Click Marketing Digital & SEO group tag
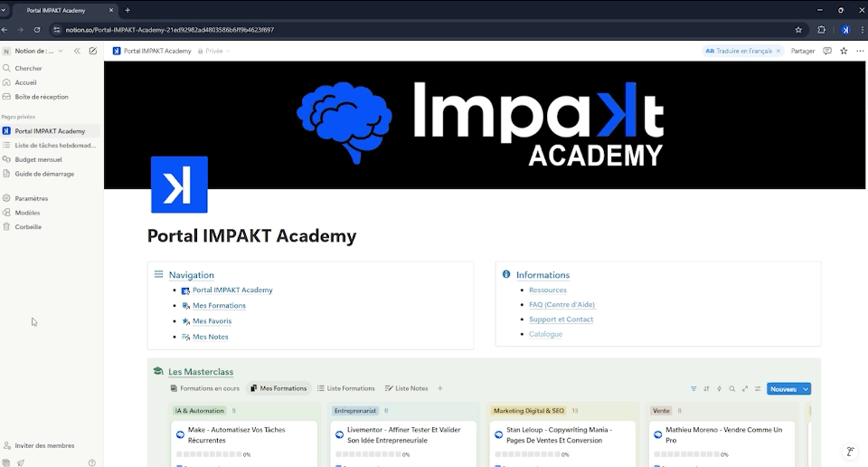The image size is (868, 467). [529, 411]
